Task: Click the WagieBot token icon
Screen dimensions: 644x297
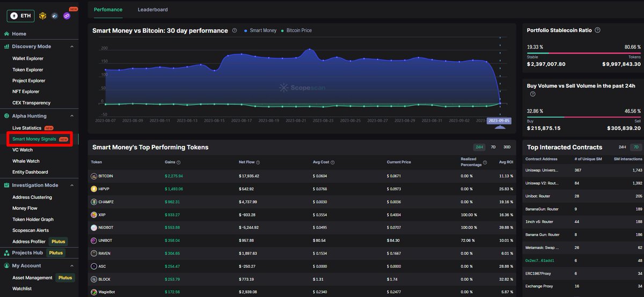Action: 94,292
